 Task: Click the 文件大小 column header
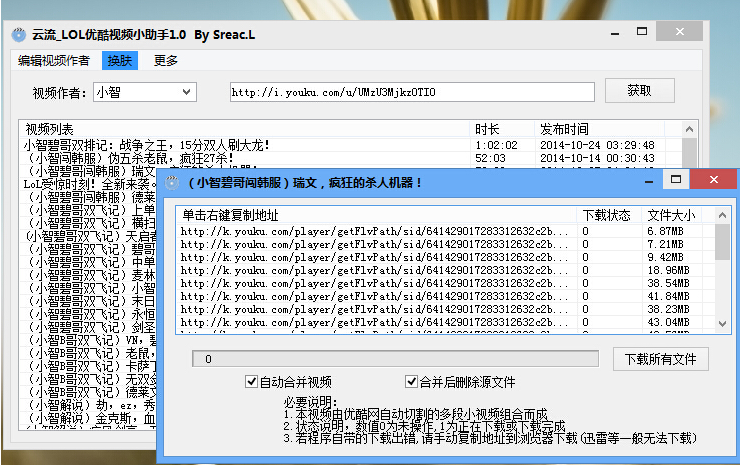coord(672,215)
